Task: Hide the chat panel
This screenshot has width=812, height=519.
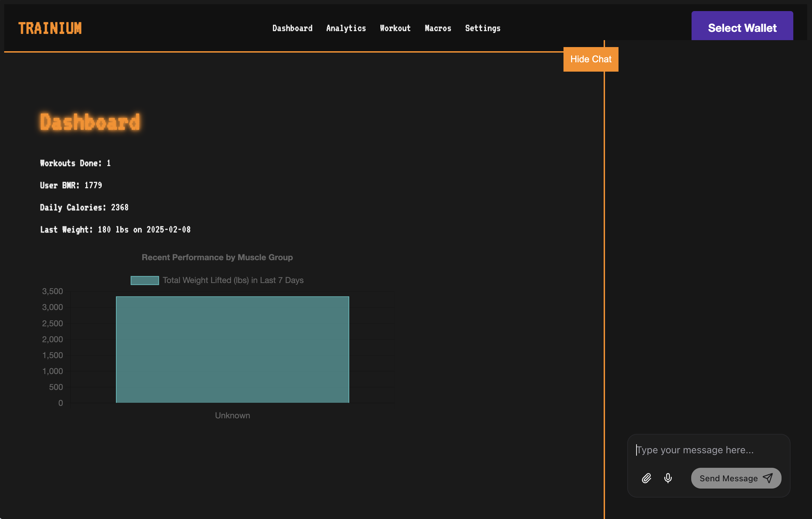Action: click(591, 59)
